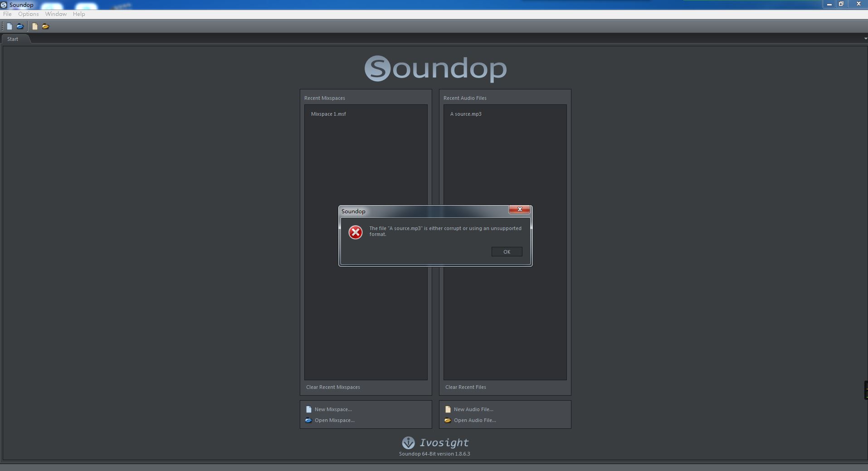
Task: Open the Options menu
Action: (x=28, y=14)
